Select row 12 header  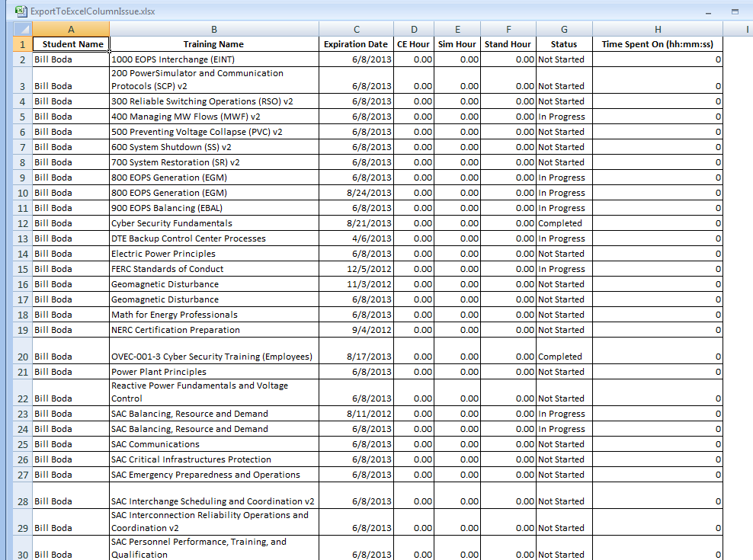click(x=23, y=223)
